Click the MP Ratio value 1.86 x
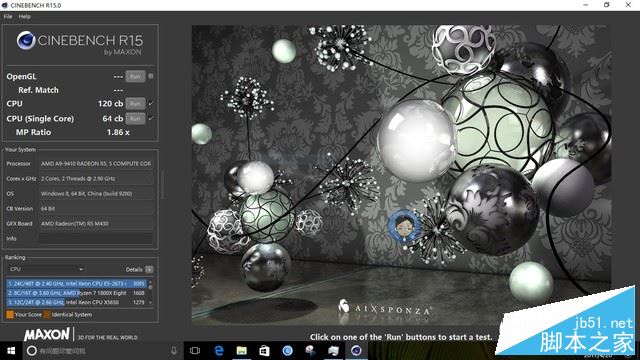This screenshot has width=640, height=360. pos(118,132)
